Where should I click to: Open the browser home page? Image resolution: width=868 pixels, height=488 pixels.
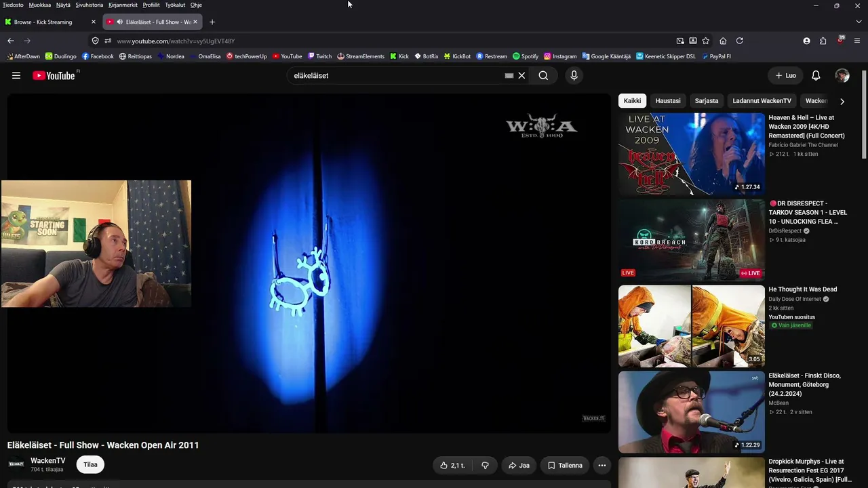pyautogui.click(x=723, y=41)
